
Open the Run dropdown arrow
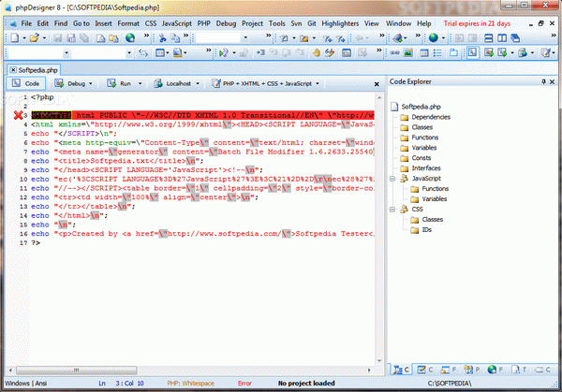140,83
